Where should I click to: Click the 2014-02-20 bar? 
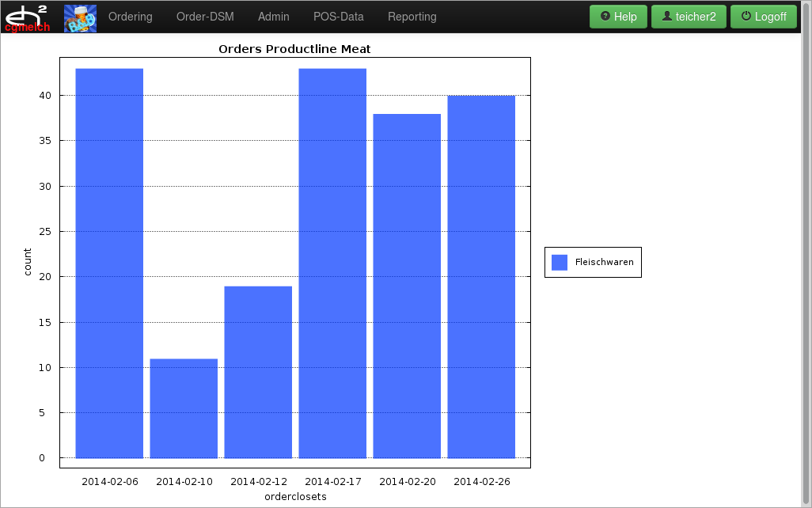pos(407,286)
